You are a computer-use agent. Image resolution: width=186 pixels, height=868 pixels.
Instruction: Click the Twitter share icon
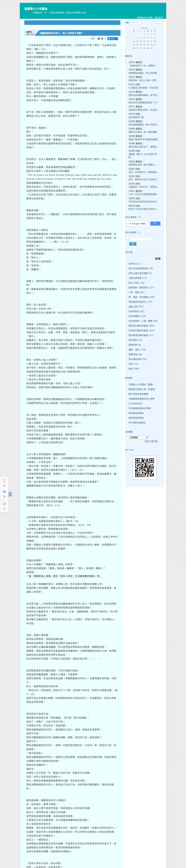pyautogui.click(x=105, y=39)
